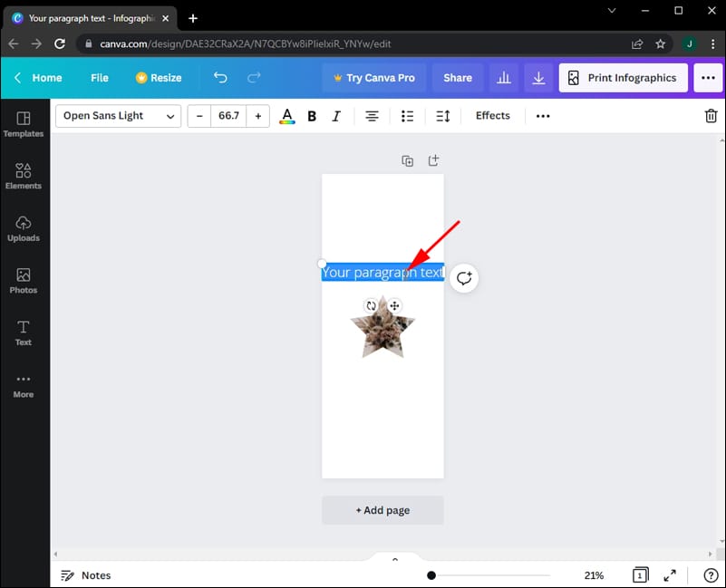This screenshot has height=588, width=726.
Task: Open the Elements panel
Action: pyautogui.click(x=24, y=177)
